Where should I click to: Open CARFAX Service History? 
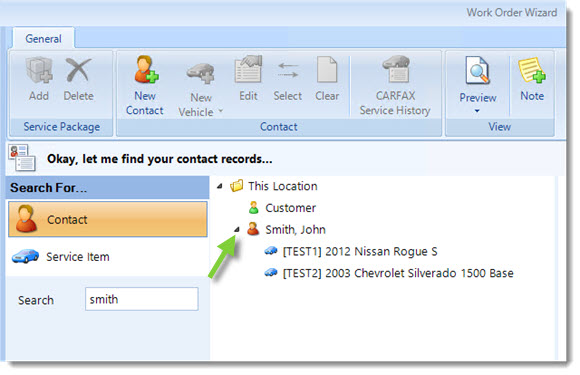point(395,86)
